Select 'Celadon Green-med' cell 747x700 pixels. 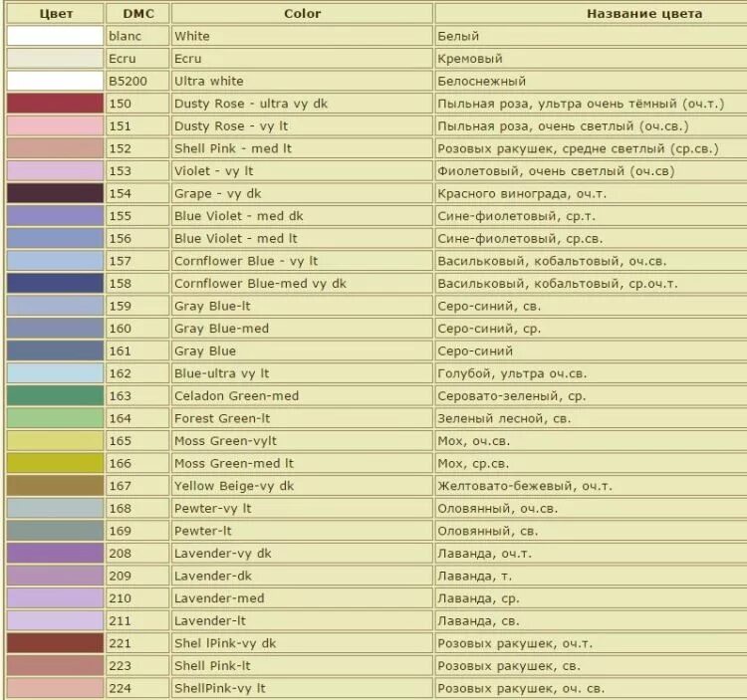[x=302, y=395]
